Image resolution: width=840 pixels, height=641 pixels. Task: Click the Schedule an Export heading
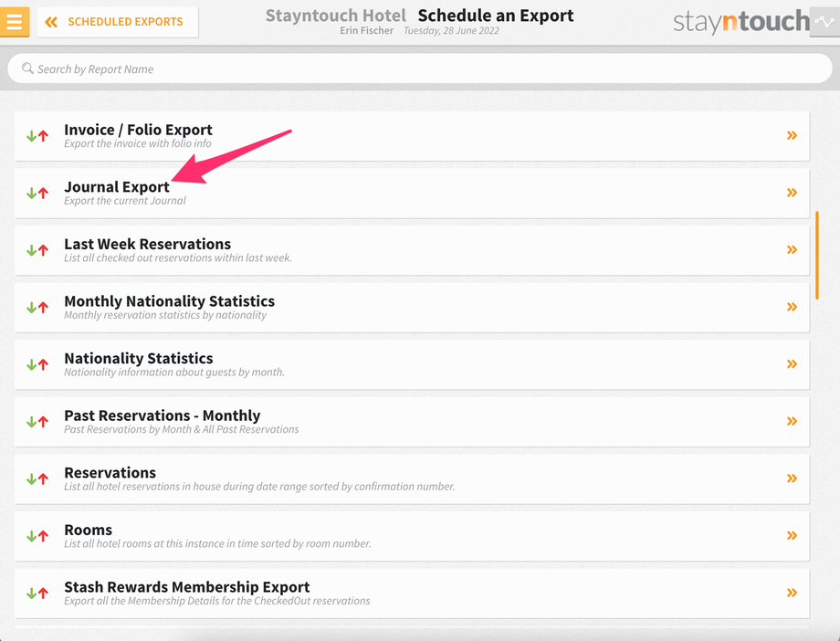pos(496,16)
